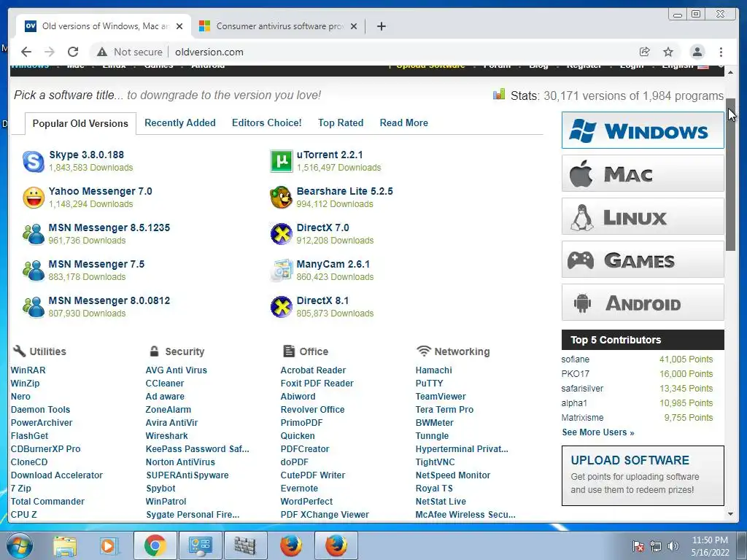Open the TeamViewer link
This screenshot has height=560, width=747.
click(441, 396)
